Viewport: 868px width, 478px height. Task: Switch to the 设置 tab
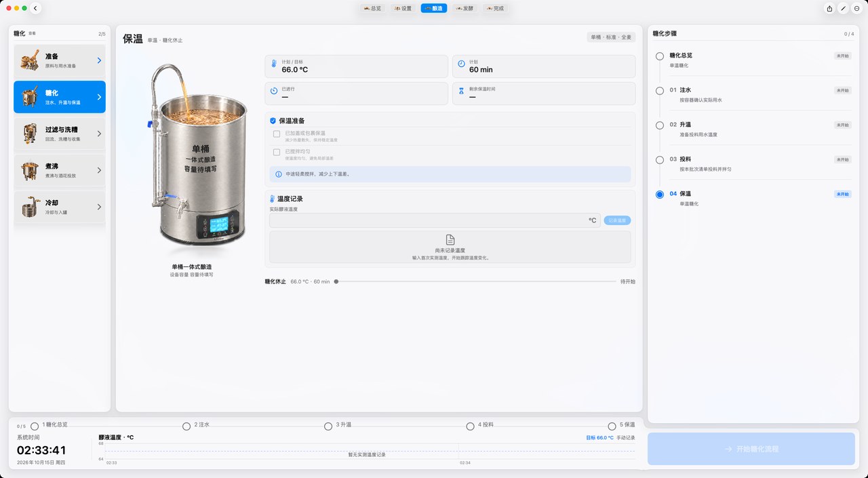(403, 8)
